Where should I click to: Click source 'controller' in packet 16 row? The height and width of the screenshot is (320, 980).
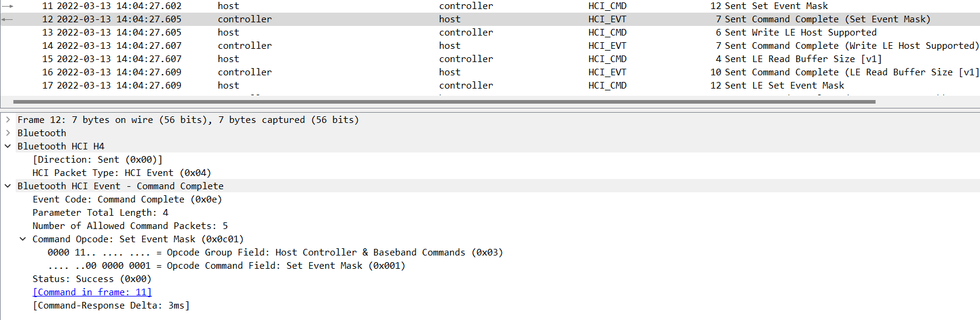click(245, 72)
